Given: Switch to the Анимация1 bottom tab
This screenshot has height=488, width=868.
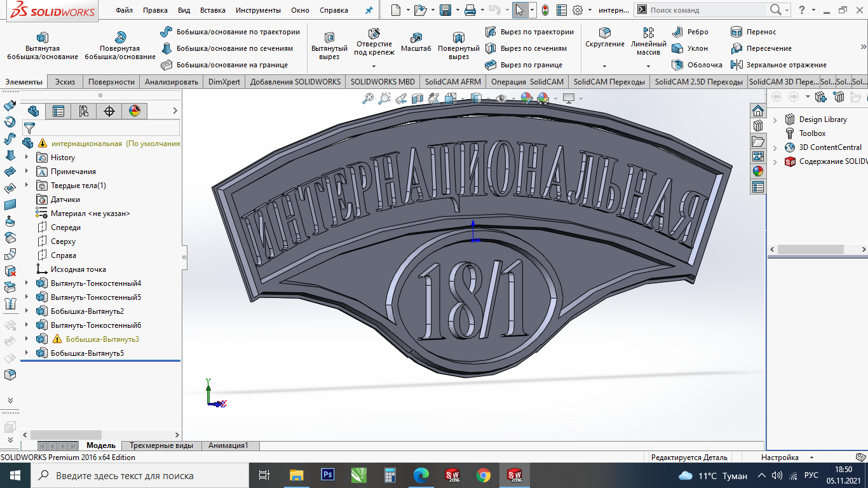Looking at the screenshot, I should point(228,445).
